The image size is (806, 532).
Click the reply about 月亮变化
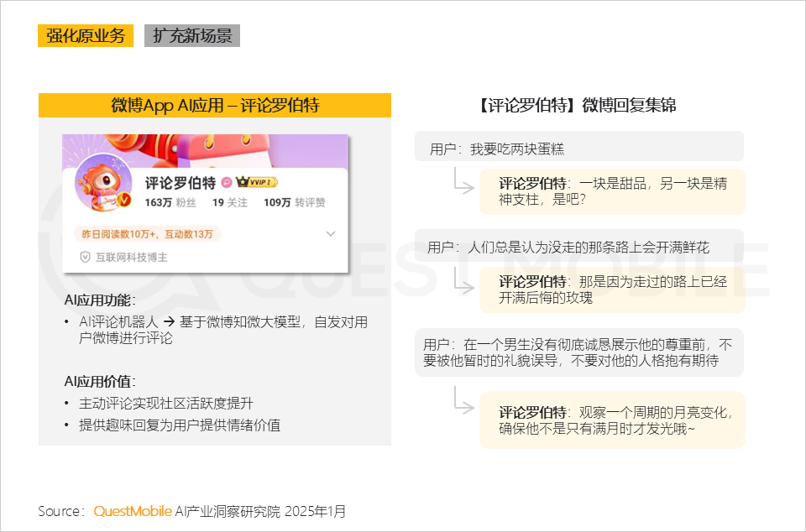612,420
